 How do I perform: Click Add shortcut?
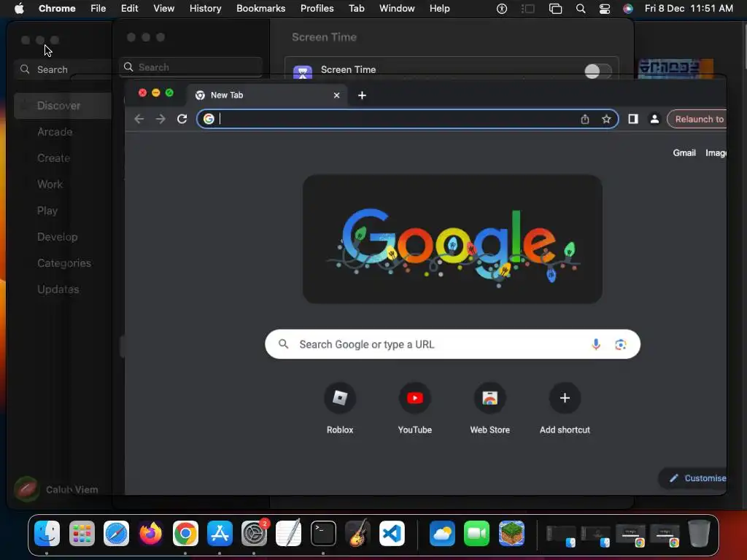pos(565,408)
